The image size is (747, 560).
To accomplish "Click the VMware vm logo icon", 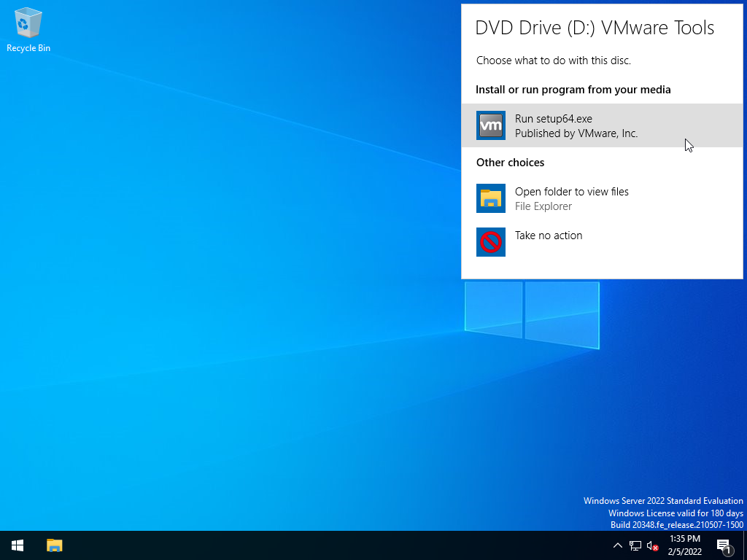I will 491,125.
